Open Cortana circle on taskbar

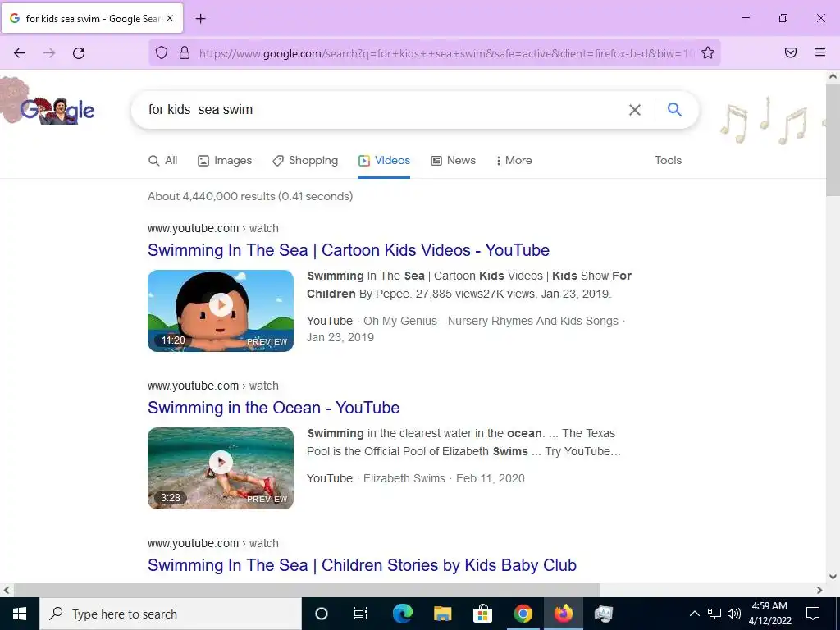click(322, 614)
